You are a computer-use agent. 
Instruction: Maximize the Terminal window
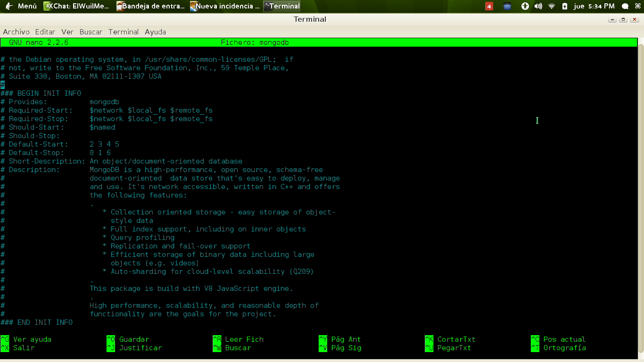[x=623, y=19]
